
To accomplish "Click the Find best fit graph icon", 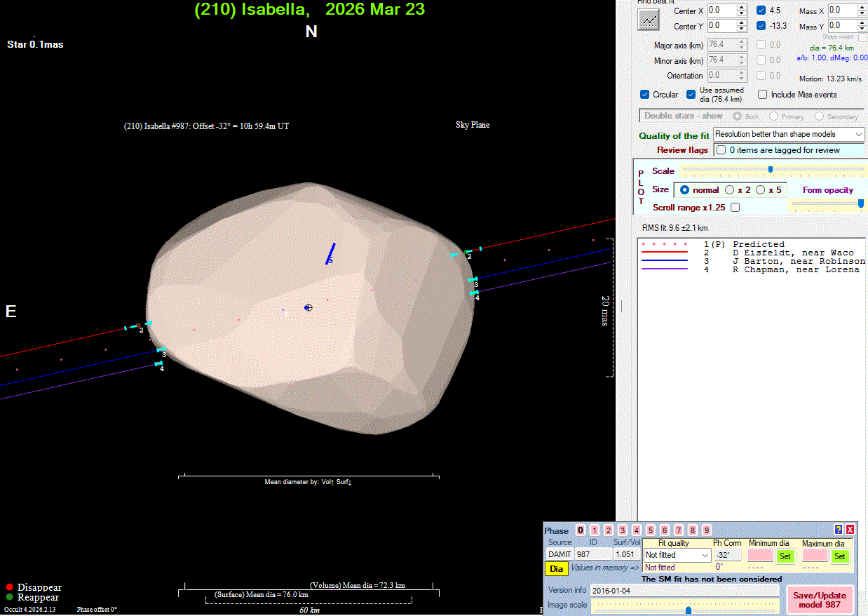I will (x=649, y=20).
